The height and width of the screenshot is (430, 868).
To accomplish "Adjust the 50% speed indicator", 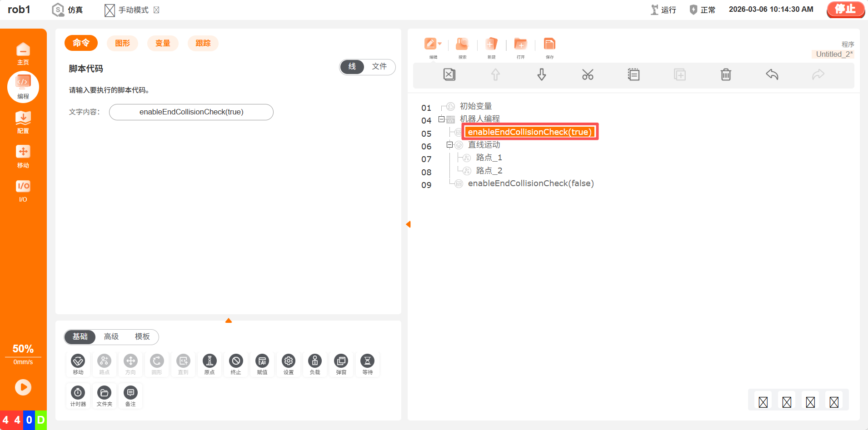I will pos(23,349).
